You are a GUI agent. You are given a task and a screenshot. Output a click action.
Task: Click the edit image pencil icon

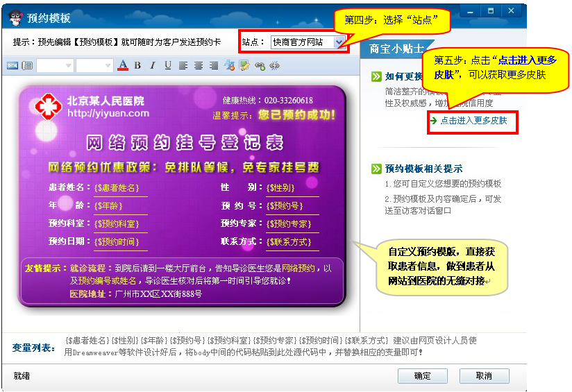click(x=244, y=66)
